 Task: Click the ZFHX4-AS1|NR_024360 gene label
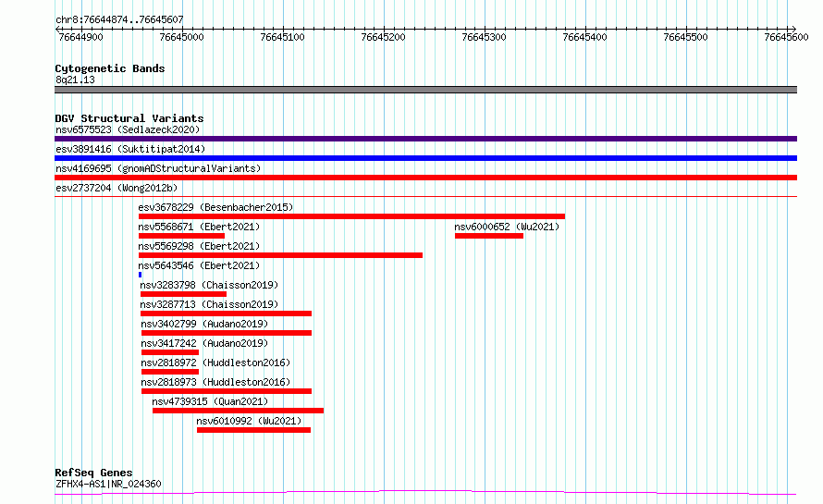(x=108, y=484)
